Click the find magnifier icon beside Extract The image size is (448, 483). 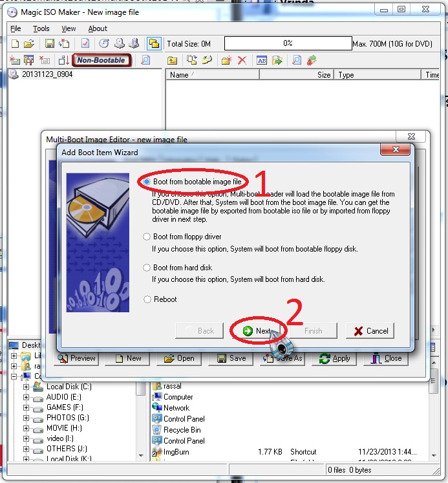click(297, 60)
